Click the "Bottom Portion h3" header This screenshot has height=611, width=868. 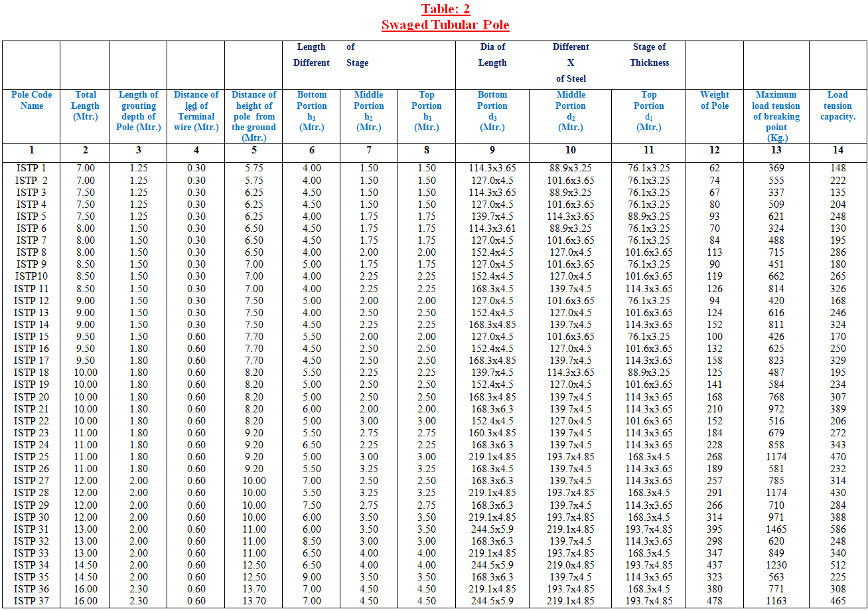312,111
